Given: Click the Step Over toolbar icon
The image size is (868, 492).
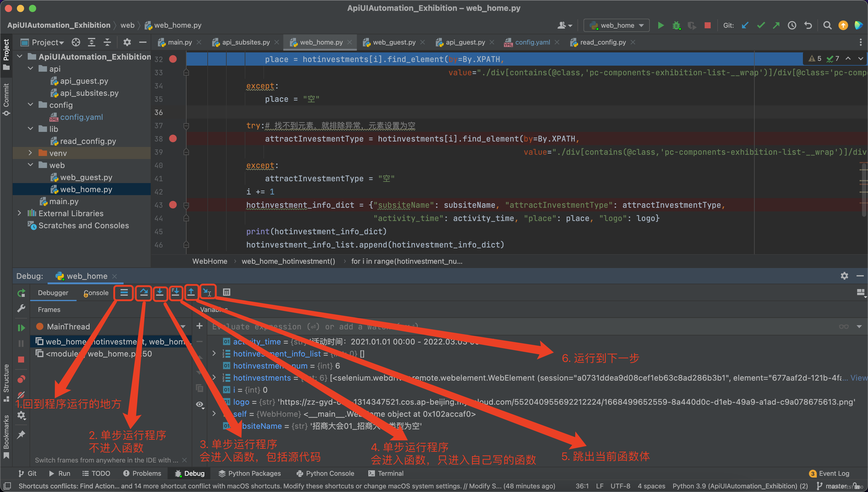Looking at the screenshot, I should pos(143,293).
